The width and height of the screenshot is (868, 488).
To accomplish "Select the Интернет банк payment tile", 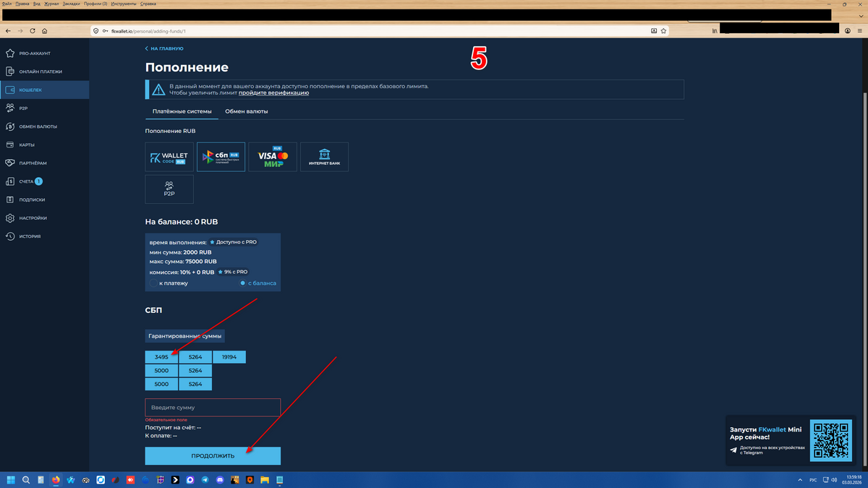I will [x=324, y=157].
